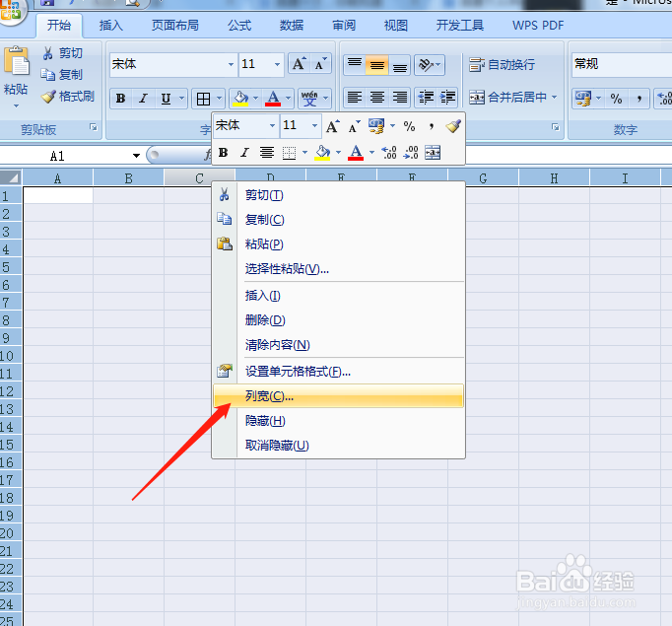Apply comma style in ribbon
Image resolution: width=672 pixels, height=626 pixels.
(x=639, y=99)
